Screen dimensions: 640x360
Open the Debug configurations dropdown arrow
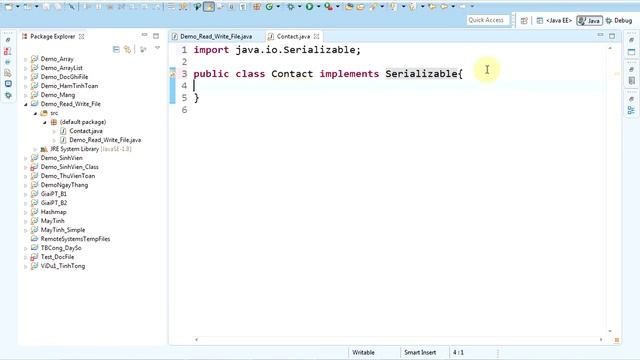click(x=299, y=7)
